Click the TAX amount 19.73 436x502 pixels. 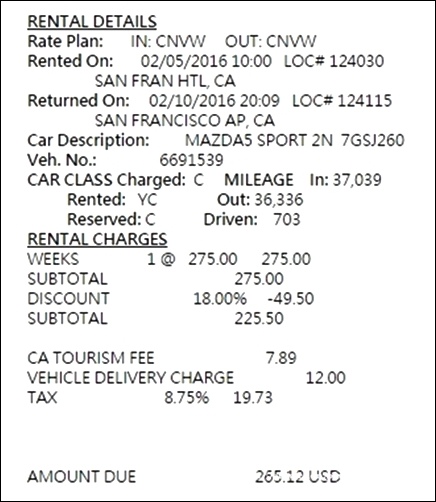tap(253, 398)
